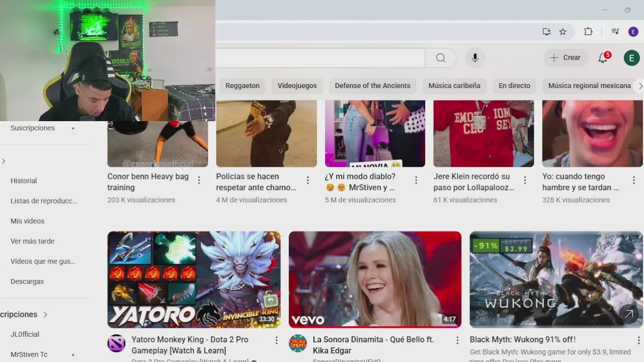Expand the sidebar section chevron above Historial
This screenshot has width=644, height=362.
point(4,161)
